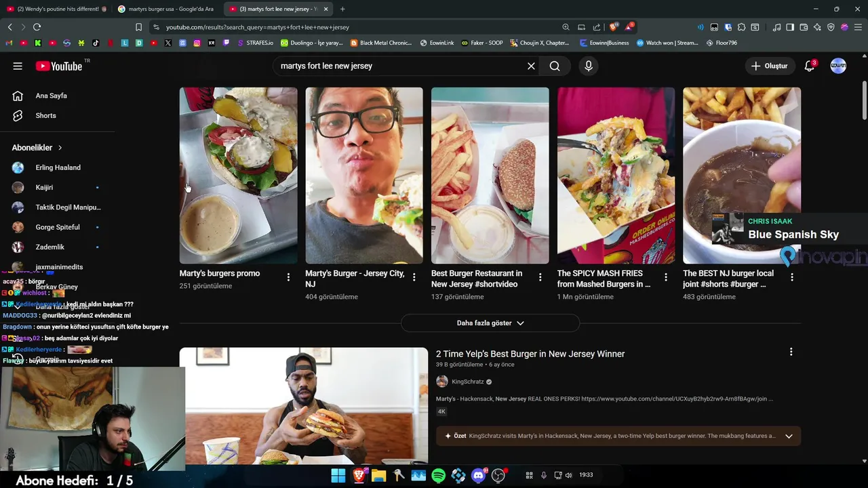Open KingSchratz burger video thumbnail
Viewport: 868px width, 488px height.
pos(304,406)
